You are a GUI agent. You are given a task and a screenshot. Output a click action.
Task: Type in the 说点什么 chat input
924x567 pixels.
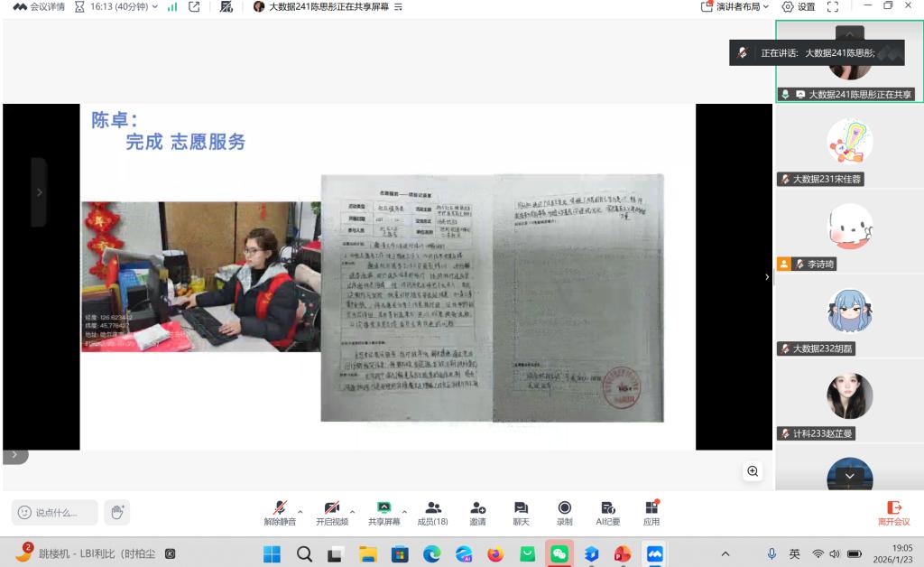(56, 512)
